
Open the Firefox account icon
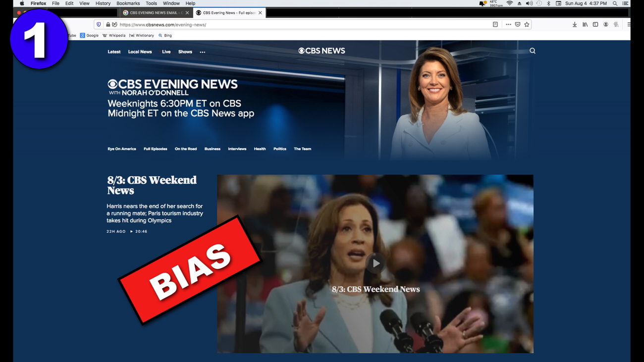[x=606, y=24]
